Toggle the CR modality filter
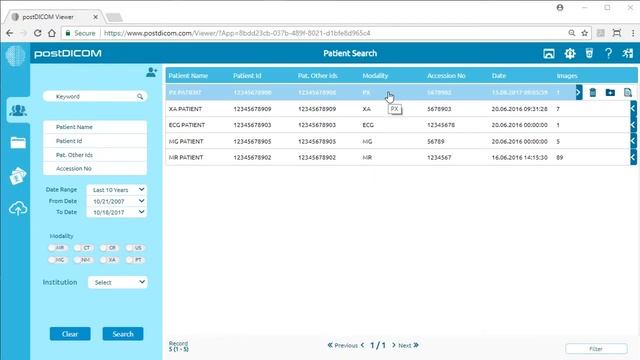The height and width of the screenshot is (360, 640). click(109, 248)
